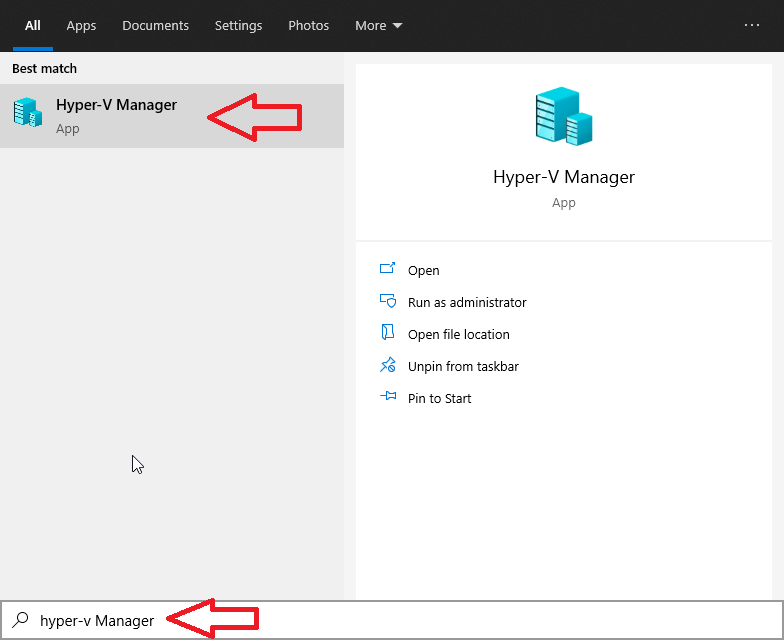
Task: Select the Pin to Start text
Action: pos(439,398)
